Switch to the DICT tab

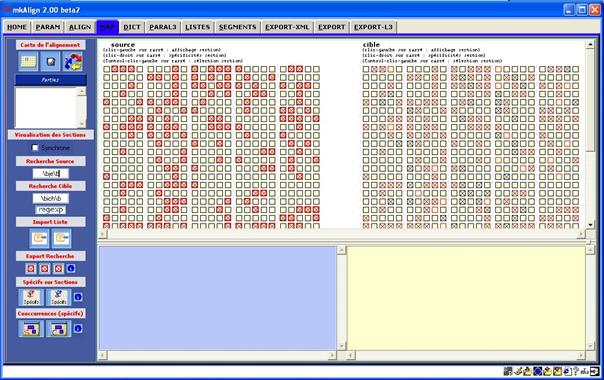pos(132,27)
